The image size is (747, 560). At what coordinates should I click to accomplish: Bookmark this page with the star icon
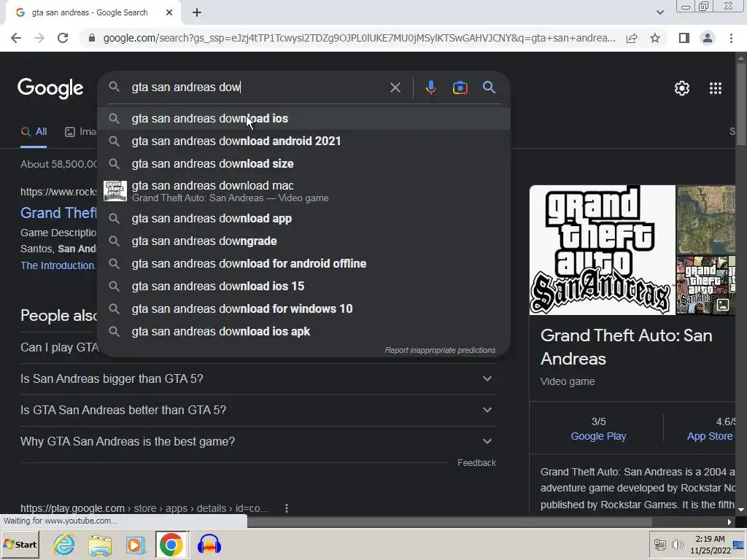click(x=655, y=38)
